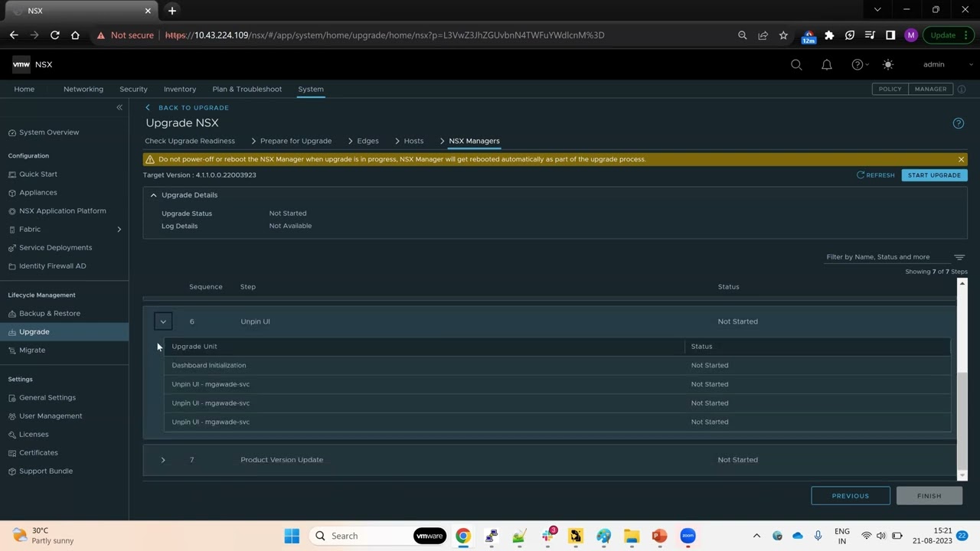The image size is (980, 551).
Task: Go to the Hosts upgrade step
Action: tap(413, 141)
